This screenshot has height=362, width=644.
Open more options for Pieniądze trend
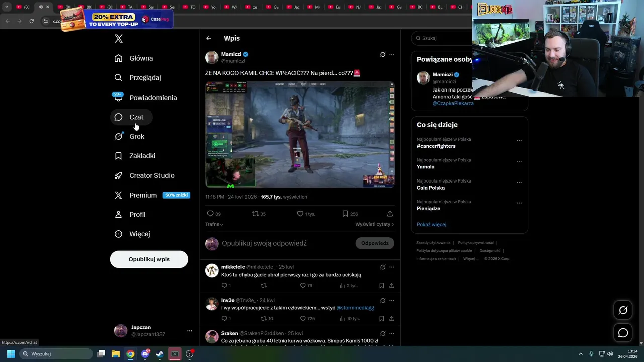519,203
